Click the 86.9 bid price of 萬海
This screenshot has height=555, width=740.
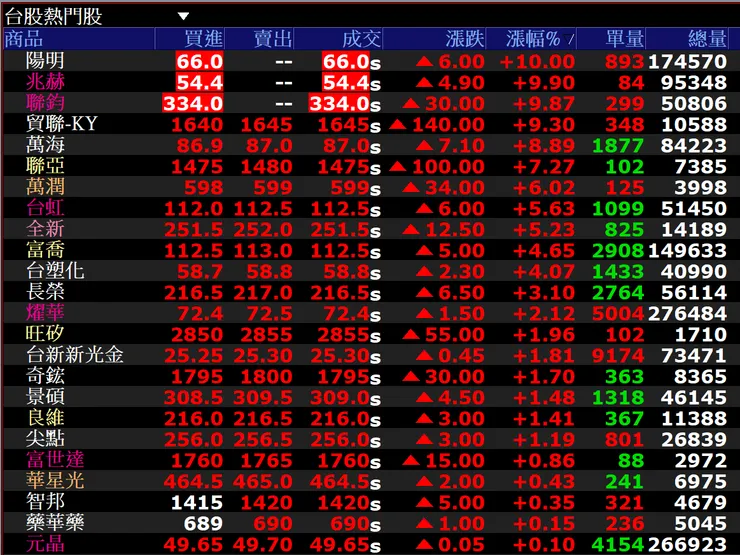(x=200, y=146)
